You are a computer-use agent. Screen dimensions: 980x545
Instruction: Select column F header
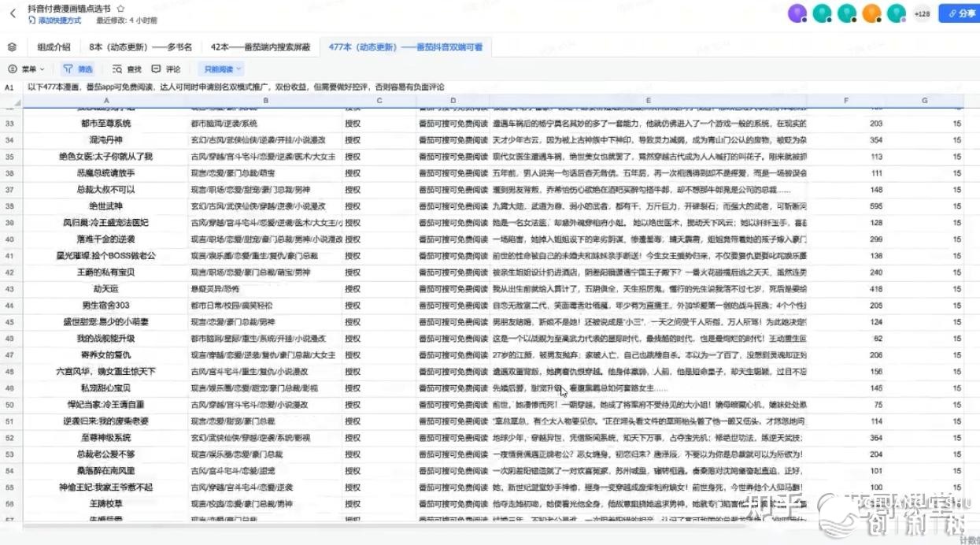coord(846,101)
